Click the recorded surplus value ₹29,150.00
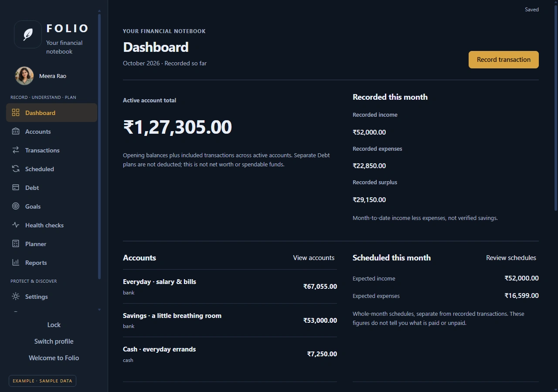The height and width of the screenshot is (392, 558). tap(369, 200)
